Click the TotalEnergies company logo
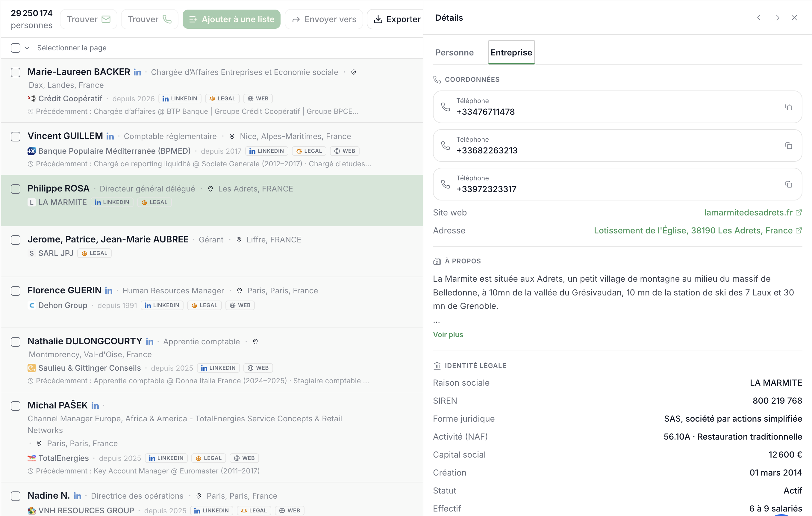Viewport: 812px width, 516px height. point(32,458)
